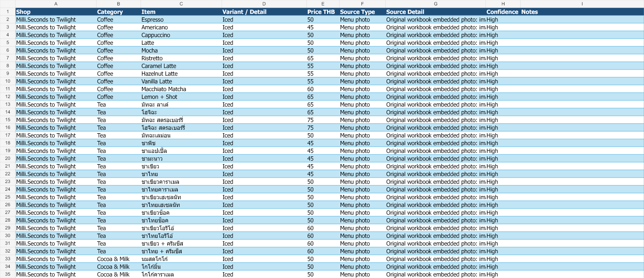
Task: Click Tea category in row 13
Action: pos(118,105)
